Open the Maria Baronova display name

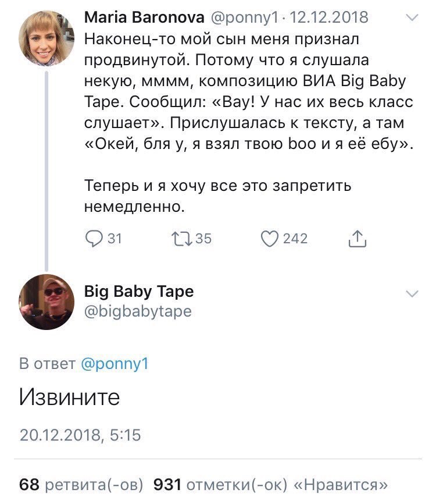[x=144, y=17]
